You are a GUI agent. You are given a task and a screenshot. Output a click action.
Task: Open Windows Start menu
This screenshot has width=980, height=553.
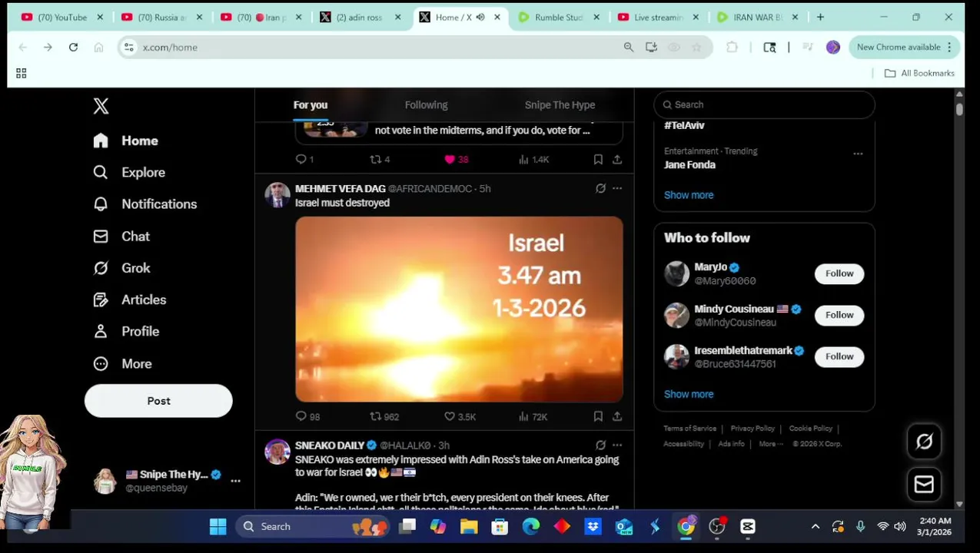218,526
